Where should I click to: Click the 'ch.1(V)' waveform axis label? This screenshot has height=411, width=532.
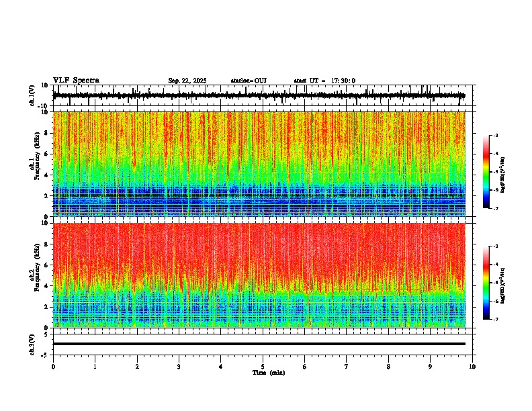coord(32,95)
